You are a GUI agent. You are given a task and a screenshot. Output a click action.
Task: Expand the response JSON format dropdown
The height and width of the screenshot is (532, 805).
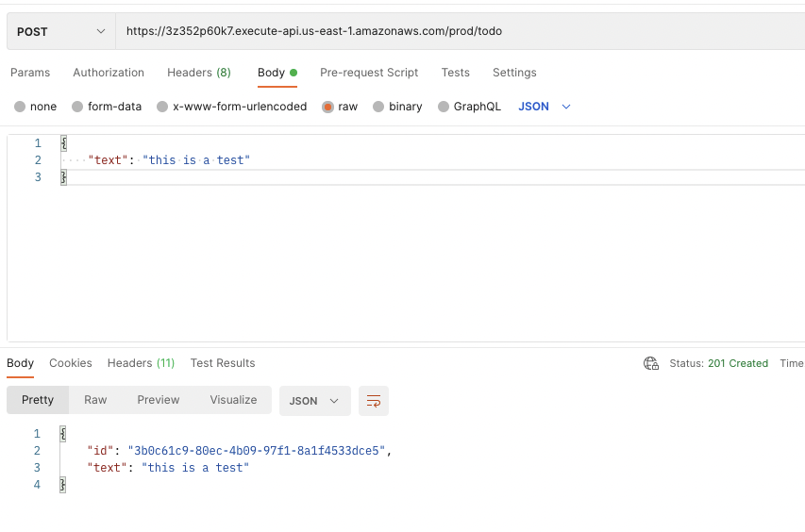tap(314, 401)
